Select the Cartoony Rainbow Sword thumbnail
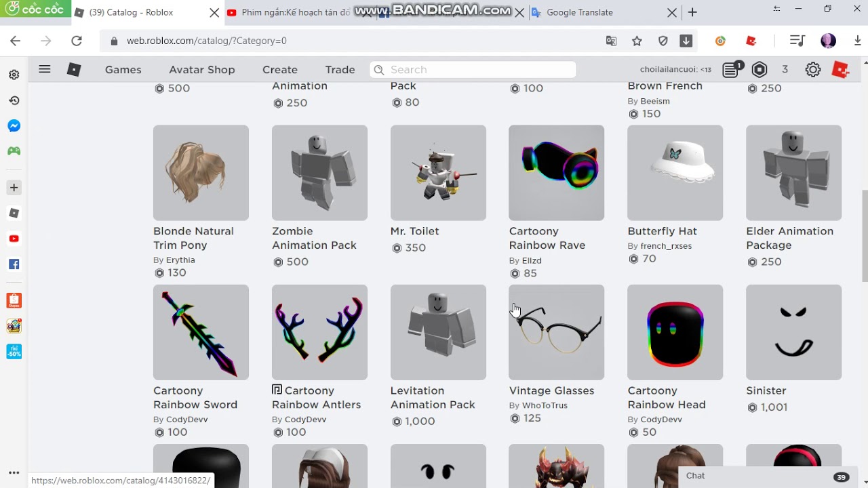The width and height of the screenshot is (868, 488). [x=201, y=332]
